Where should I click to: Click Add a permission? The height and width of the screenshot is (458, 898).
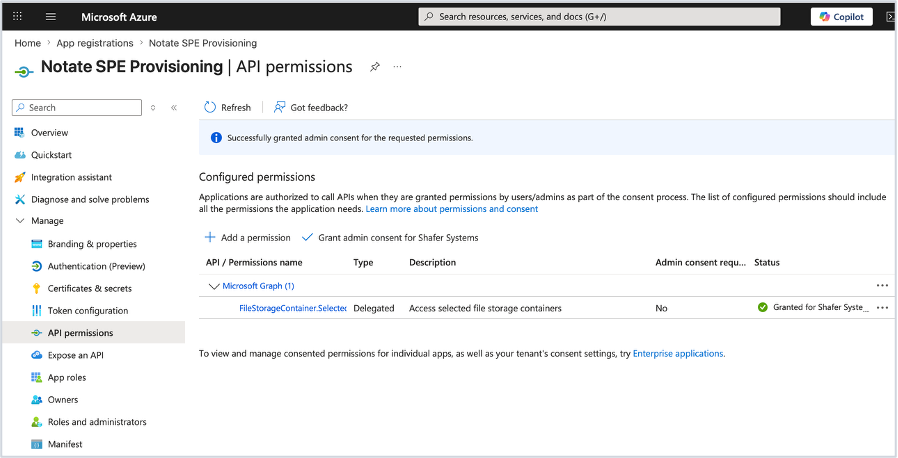247,238
